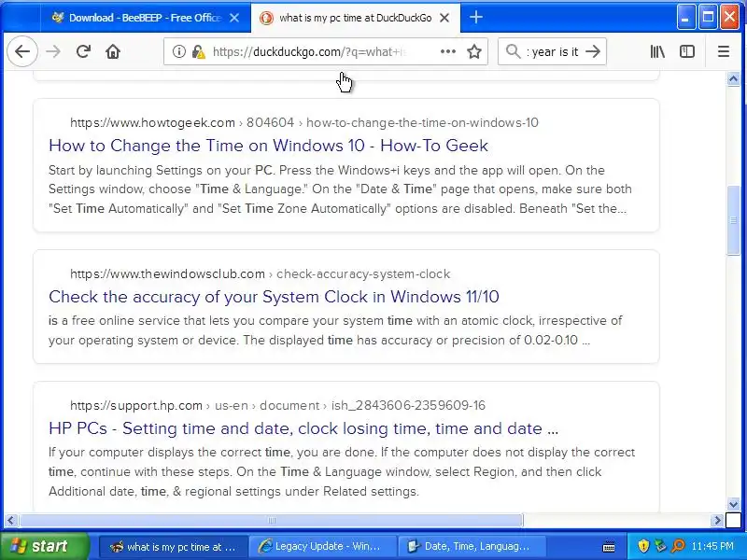The height and width of the screenshot is (560, 747).
Task: Click the orange magnifier tray icon
Action: click(678, 546)
